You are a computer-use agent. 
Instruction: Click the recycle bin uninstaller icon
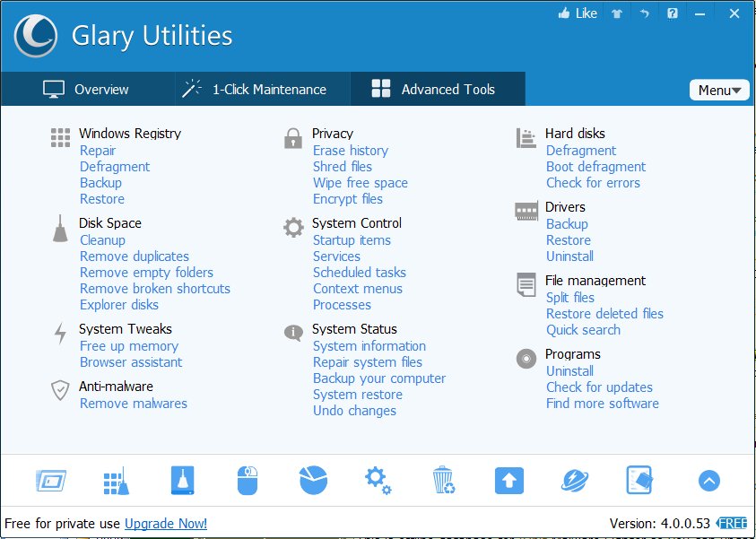point(443,481)
